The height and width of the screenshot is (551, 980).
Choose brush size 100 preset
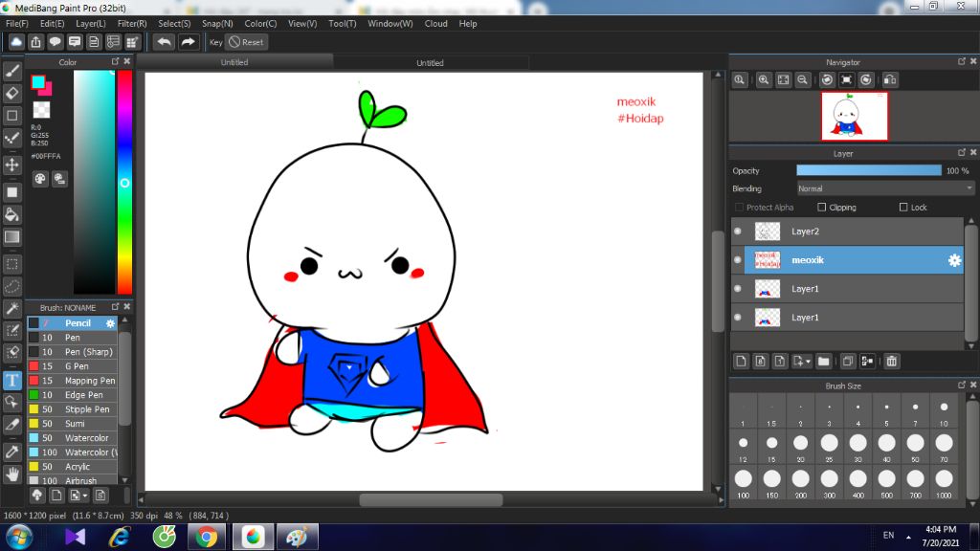[x=743, y=482]
